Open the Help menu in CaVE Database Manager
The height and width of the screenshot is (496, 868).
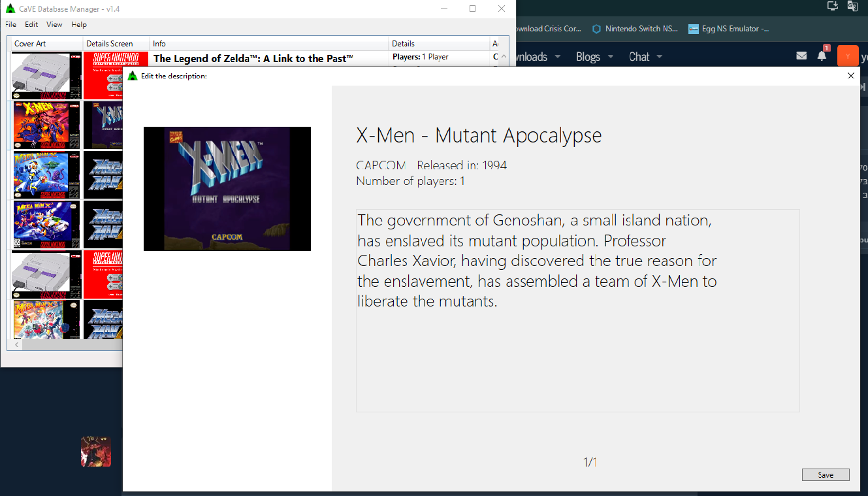79,24
